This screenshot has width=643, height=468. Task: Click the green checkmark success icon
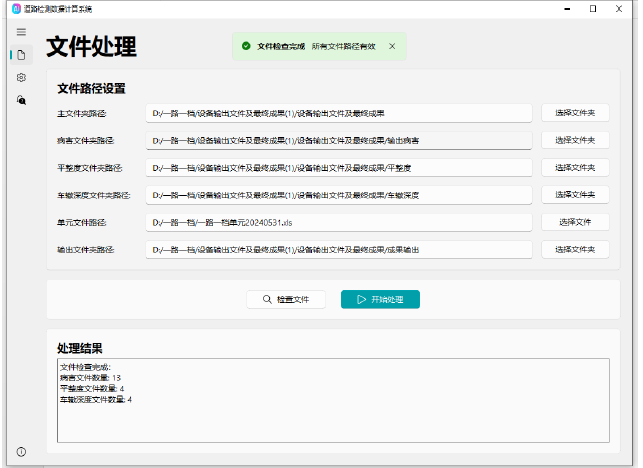(x=245, y=46)
